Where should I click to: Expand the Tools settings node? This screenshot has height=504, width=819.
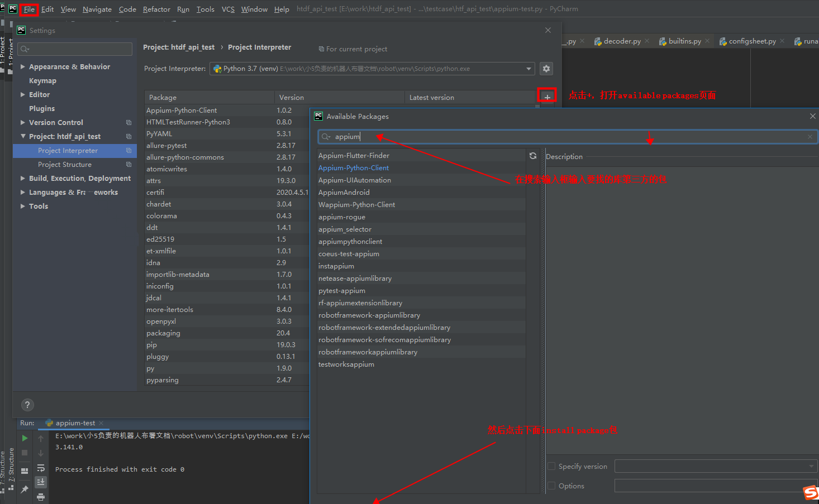click(x=23, y=206)
